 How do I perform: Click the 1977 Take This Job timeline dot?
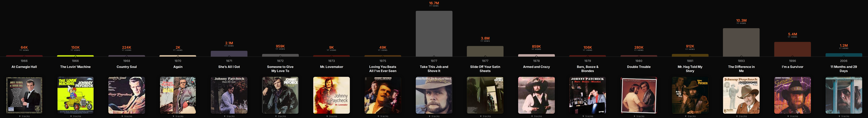[x=434, y=56]
